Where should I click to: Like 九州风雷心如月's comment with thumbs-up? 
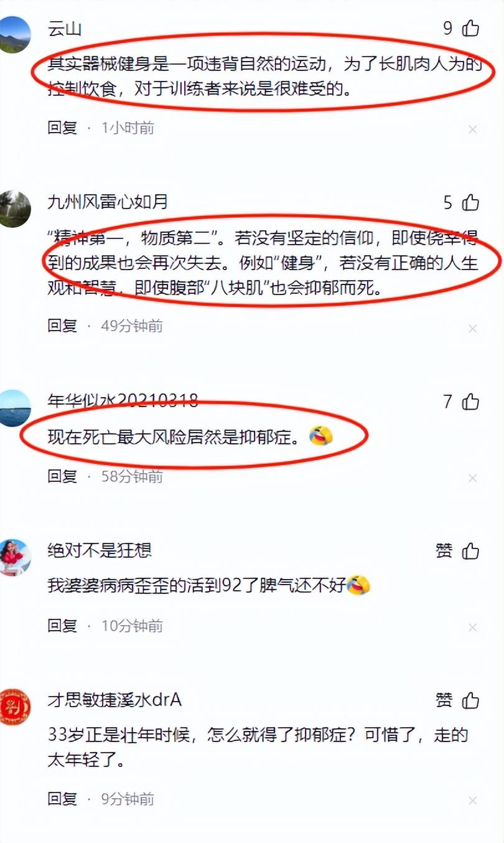[470, 202]
